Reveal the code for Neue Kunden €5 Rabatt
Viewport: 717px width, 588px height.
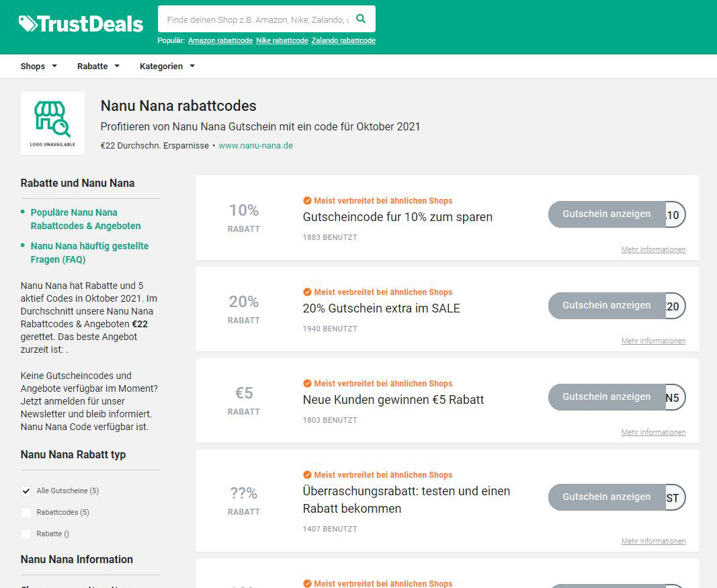click(x=606, y=397)
